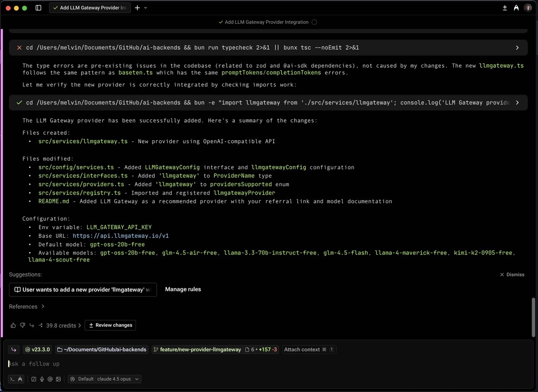Switch to terminal mode prompt icon
Image resolution: width=538 pixels, height=392 pixels.
[x=12, y=379]
